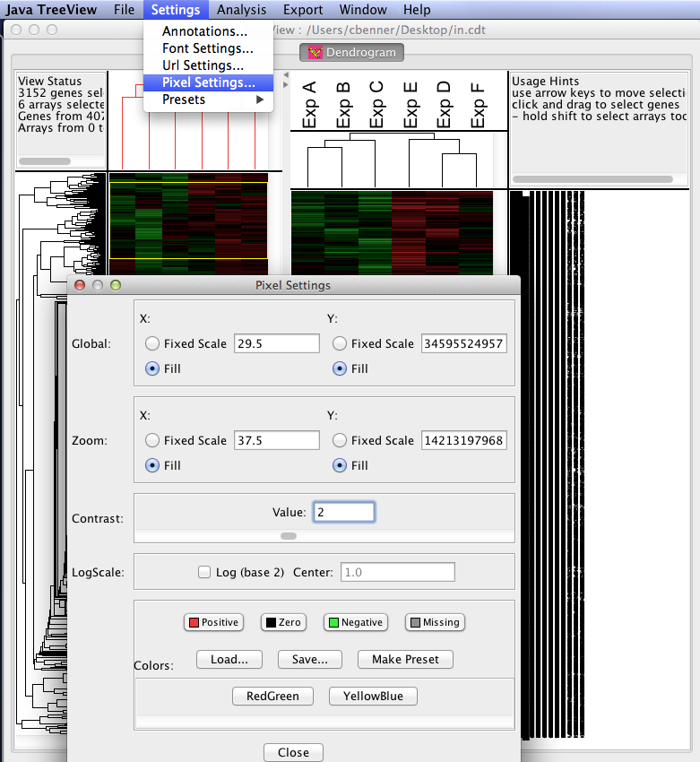
Task: Click the zoomed heatmap view
Action: pyautogui.click(x=392, y=233)
